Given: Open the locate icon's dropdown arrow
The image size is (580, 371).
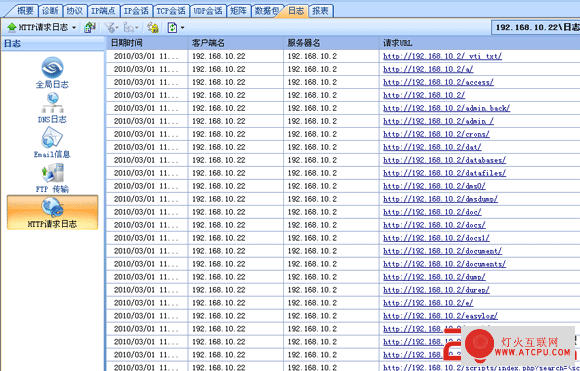Looking at the screenshot, I should 136,28.
